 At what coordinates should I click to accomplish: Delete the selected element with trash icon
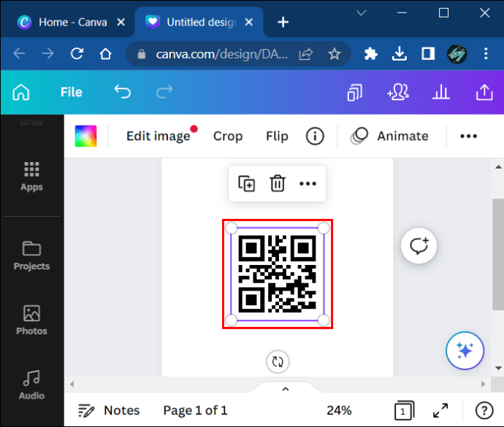click(x=278, y=184)
